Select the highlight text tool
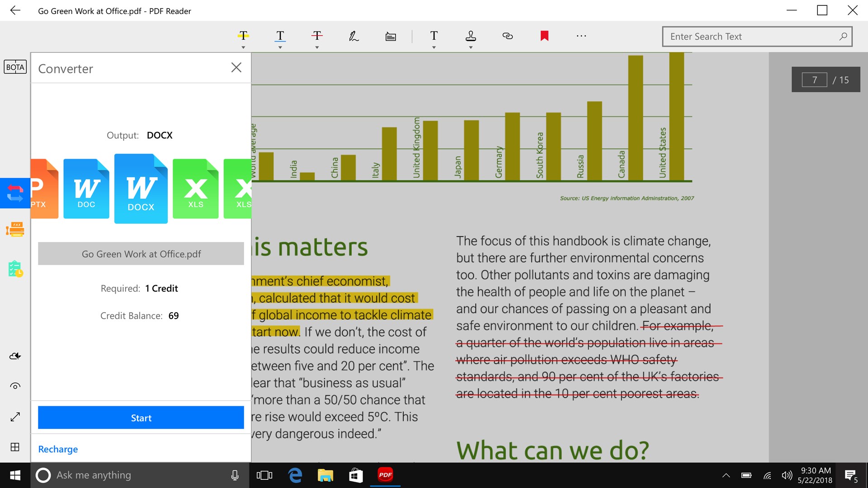868x488 pixels. click(243, 36)
